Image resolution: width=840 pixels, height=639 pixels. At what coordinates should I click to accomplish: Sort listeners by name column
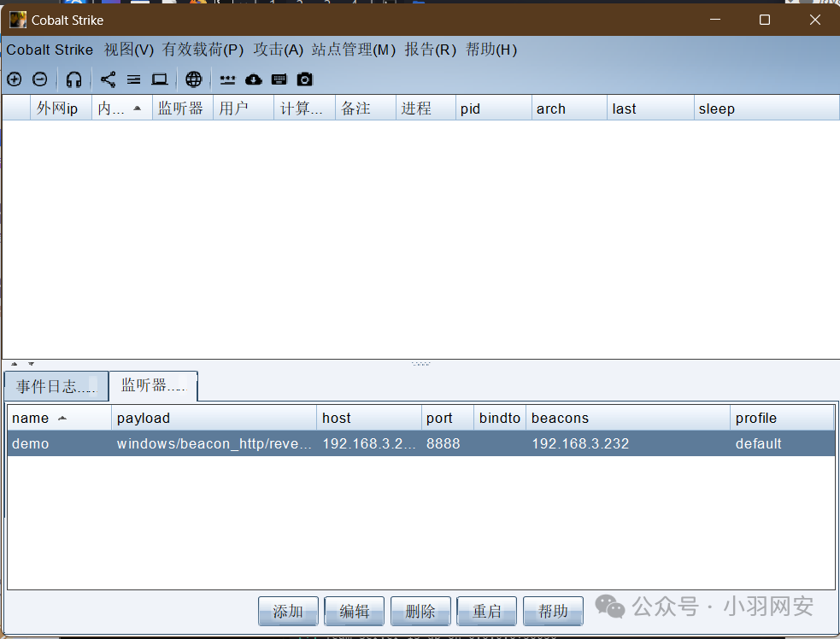click(60, 418)
